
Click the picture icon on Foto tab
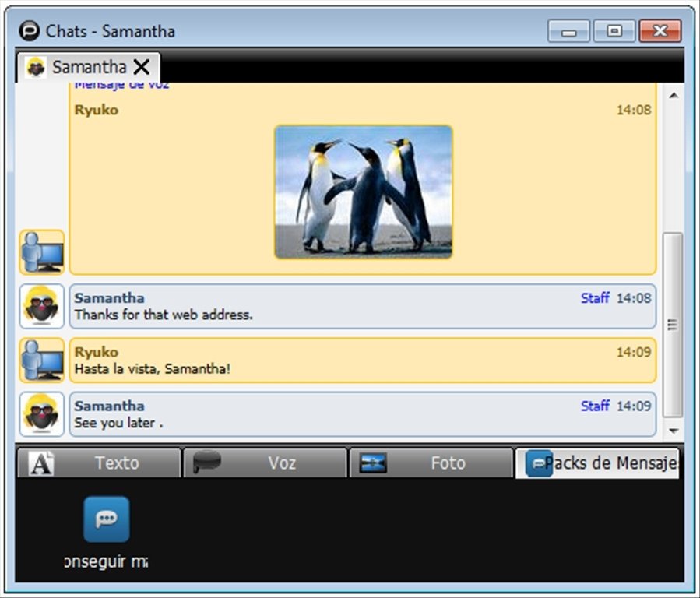(x=373, y=463)
